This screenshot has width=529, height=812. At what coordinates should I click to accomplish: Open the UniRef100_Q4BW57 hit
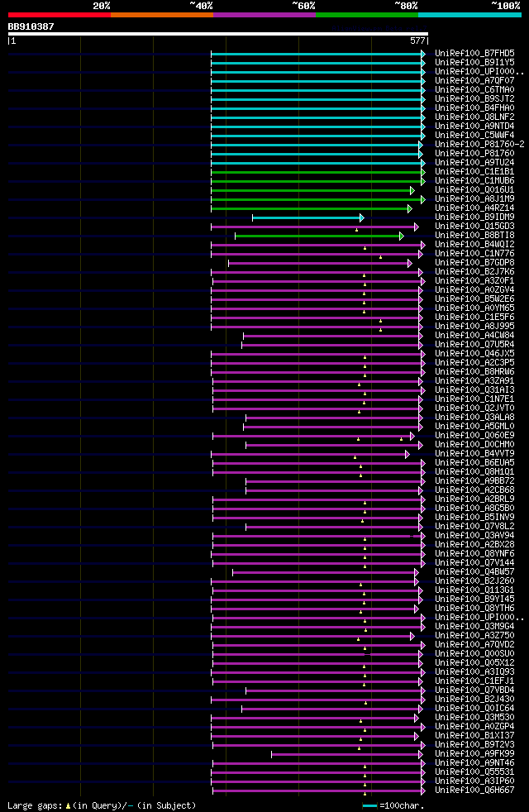tap(474, 571)
